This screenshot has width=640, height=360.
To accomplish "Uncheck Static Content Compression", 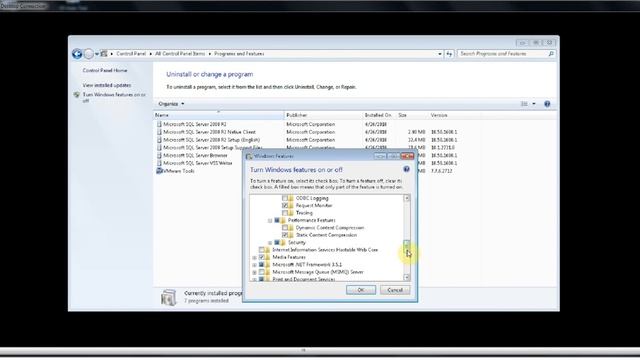I will point(285,235).
